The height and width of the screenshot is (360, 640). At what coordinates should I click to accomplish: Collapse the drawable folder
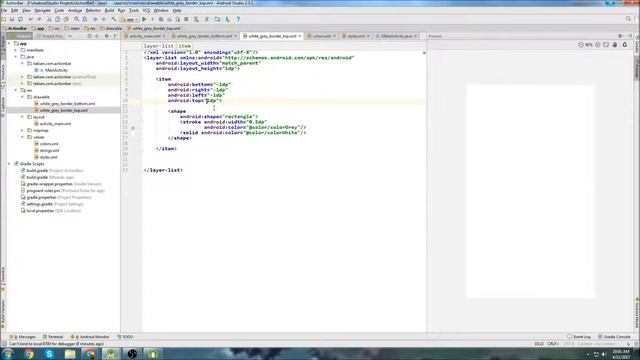click(x=22, y=97)
